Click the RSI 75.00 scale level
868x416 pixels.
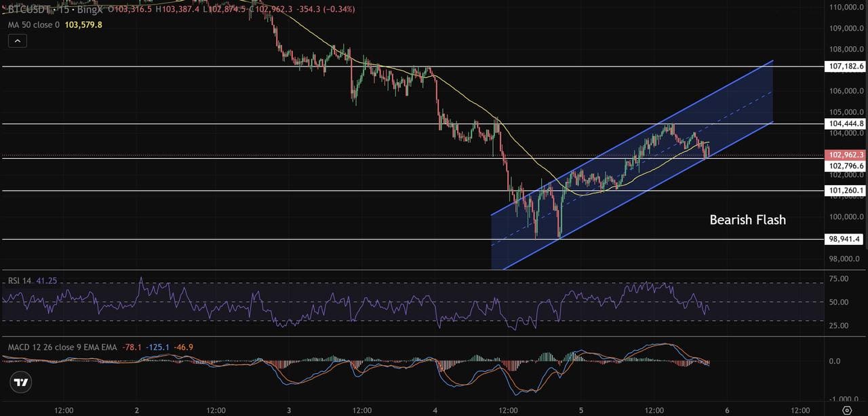pos(838,279)
